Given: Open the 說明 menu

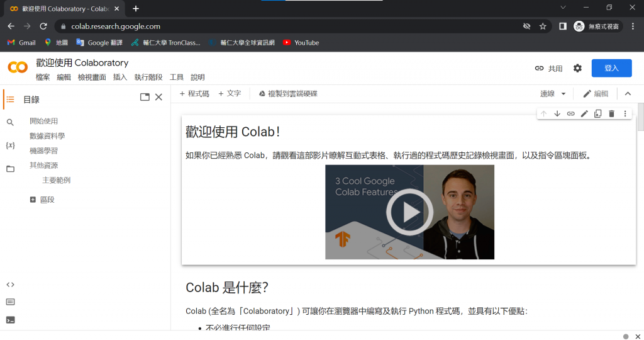Looking at the screenshot, I should tap(197, 77).
